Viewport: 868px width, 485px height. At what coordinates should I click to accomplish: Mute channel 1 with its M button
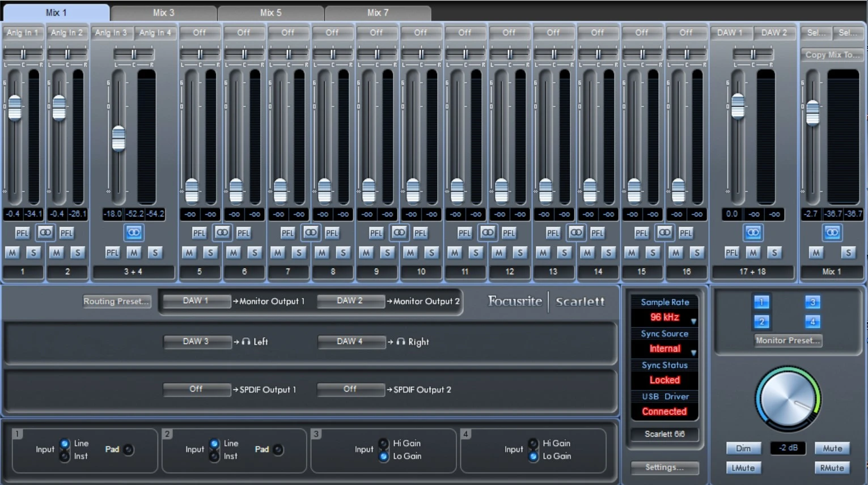tap(12, 253)
